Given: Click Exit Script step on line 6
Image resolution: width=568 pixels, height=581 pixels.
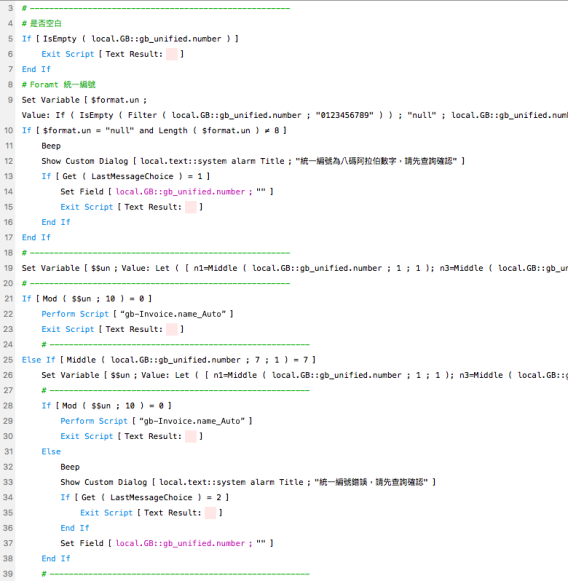Looking at the screenshot, I should click(x=113, y=54).
